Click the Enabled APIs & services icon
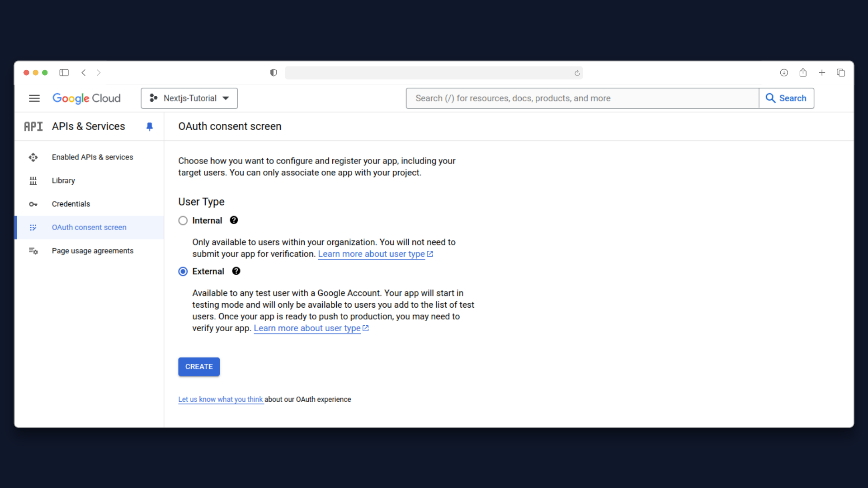Viewport: 868px width, 488px height. (x=33, y=157)
